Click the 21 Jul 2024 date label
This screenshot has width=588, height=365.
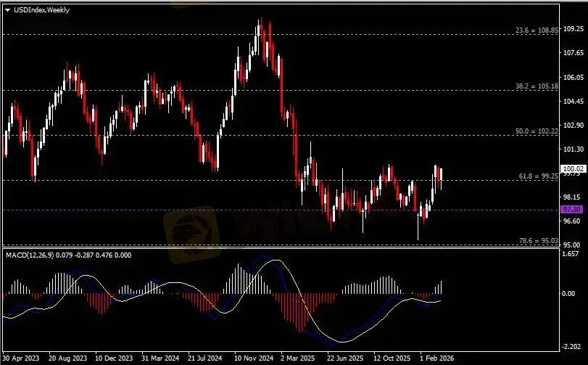pyautogui.click(x=204, y=358)
